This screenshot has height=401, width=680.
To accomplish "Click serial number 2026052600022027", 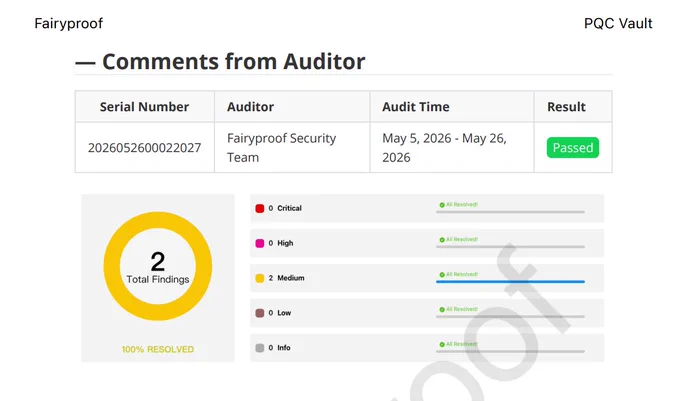I will click(144, 148).
